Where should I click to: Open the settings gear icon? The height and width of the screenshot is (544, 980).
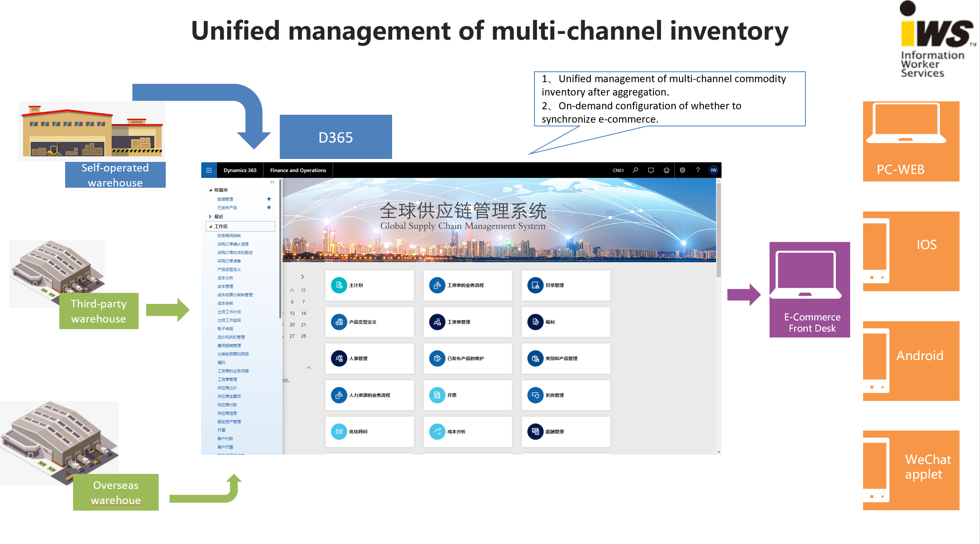(682, 170)
